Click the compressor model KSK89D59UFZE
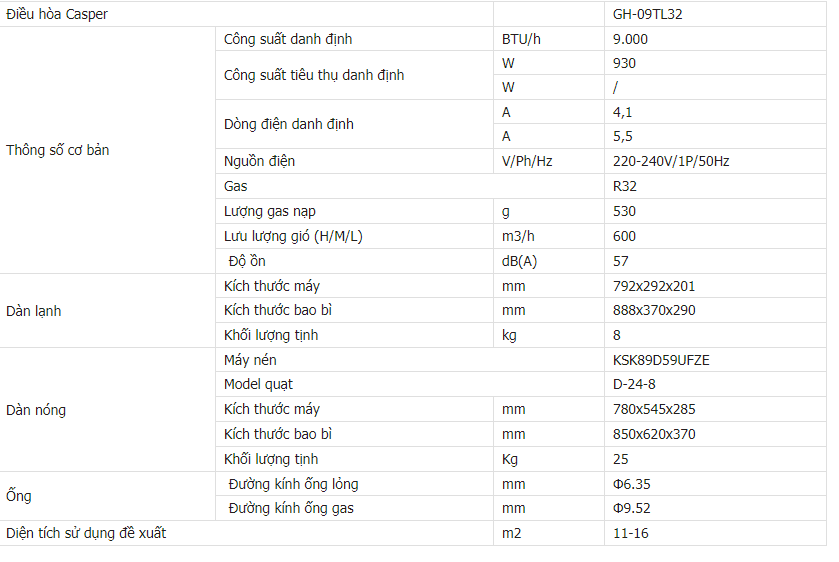Viewport: 839px width, 562px height. pos(661,360)
